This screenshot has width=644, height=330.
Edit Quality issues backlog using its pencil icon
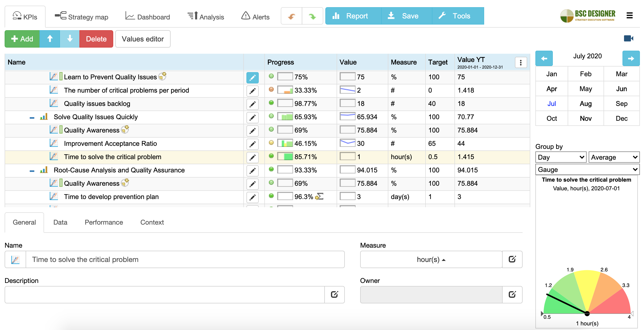point(253,104)
